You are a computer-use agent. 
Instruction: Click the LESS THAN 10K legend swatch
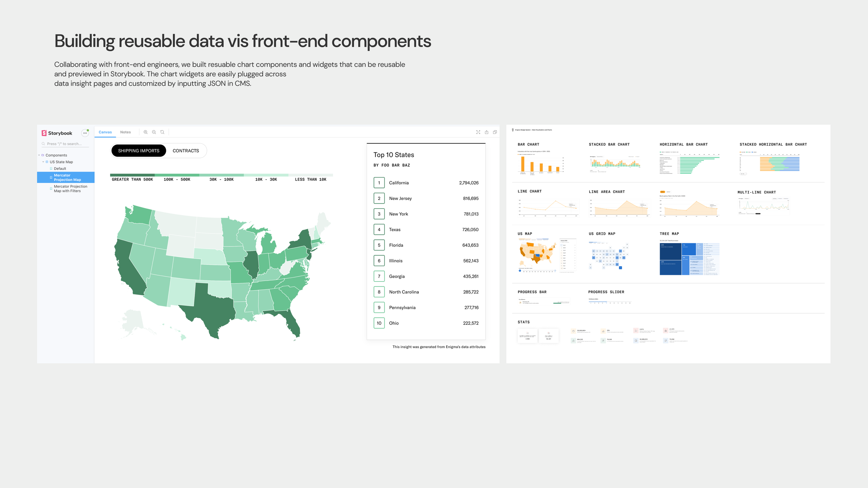coord(310,175)
